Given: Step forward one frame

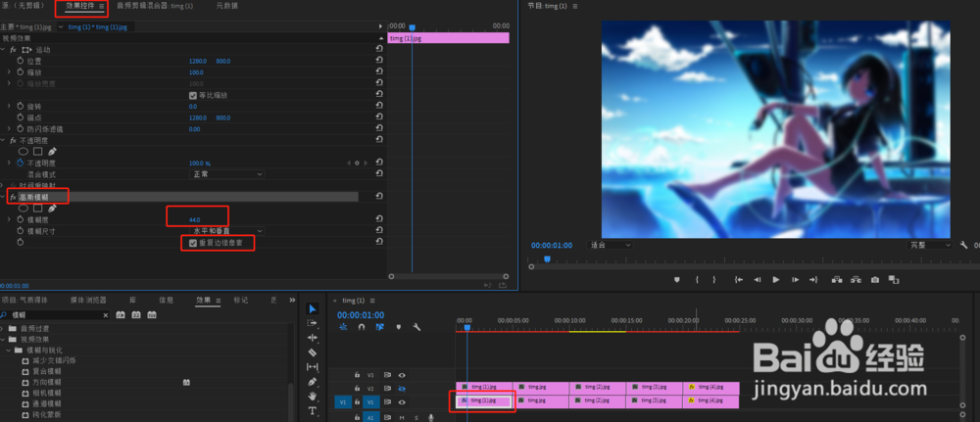Looking at the screenshot, I should click(x=795, y=280).
